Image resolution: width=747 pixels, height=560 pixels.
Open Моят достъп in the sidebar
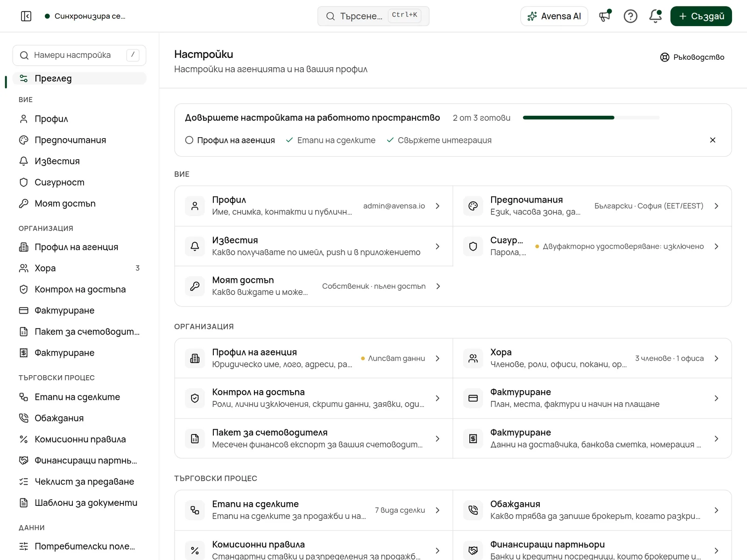(x=79, y=203)
